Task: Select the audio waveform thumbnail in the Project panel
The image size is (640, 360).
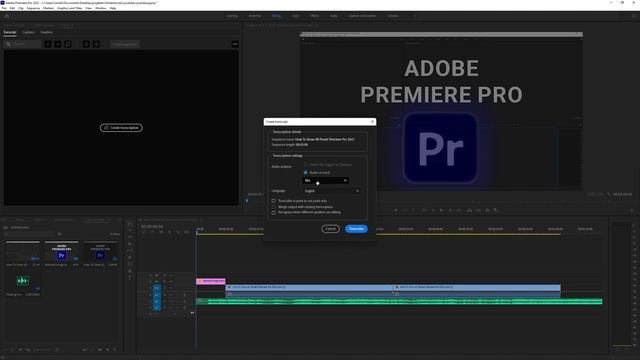Action: pyautogui.click(x=23, y=281)
